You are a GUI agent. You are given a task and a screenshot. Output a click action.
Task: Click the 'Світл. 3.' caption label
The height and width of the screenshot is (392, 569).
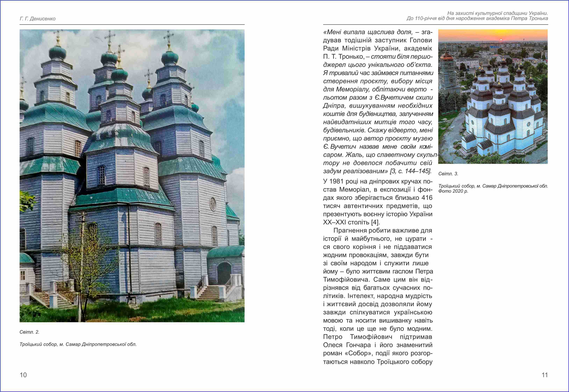(x=448, y=174)
